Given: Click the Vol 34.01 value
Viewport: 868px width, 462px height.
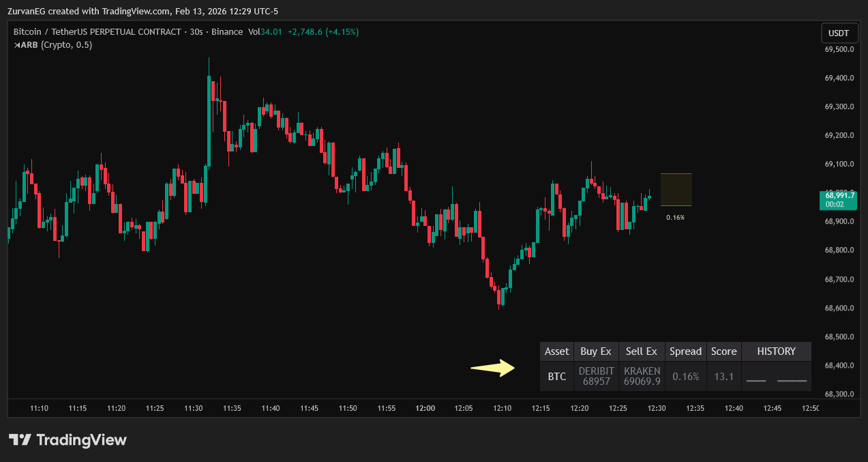Looking at the screenshot, I should click(265, 32).
